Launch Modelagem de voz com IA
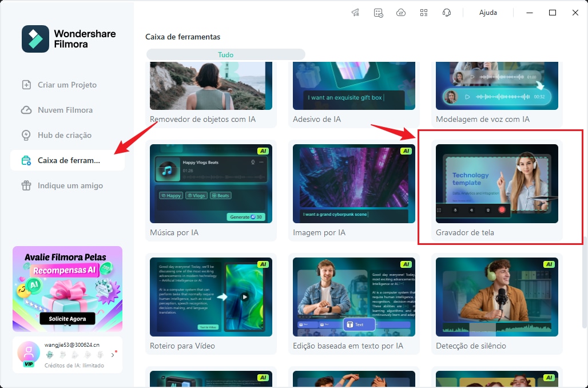This screenshot has width=588, height=388. click(497, 94)
